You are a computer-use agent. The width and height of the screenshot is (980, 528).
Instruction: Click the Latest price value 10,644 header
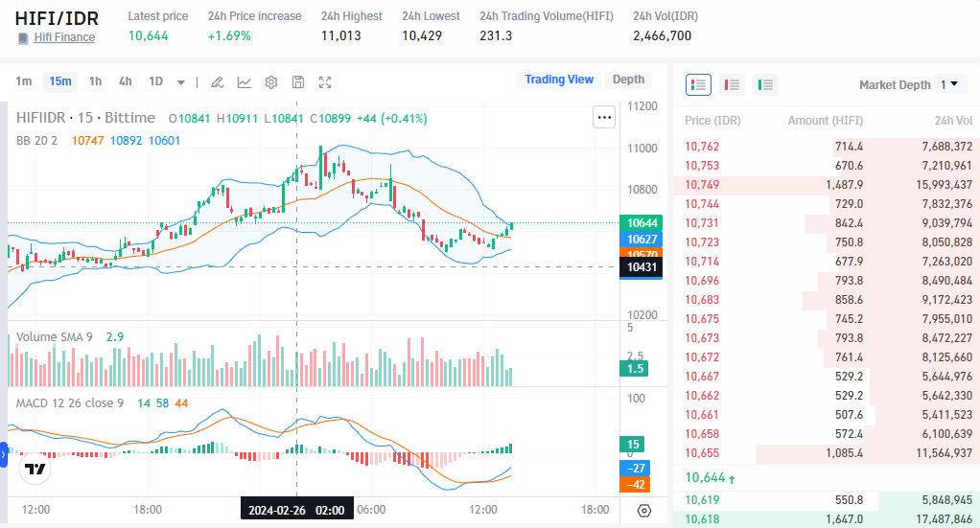click(x=148, y=35)
